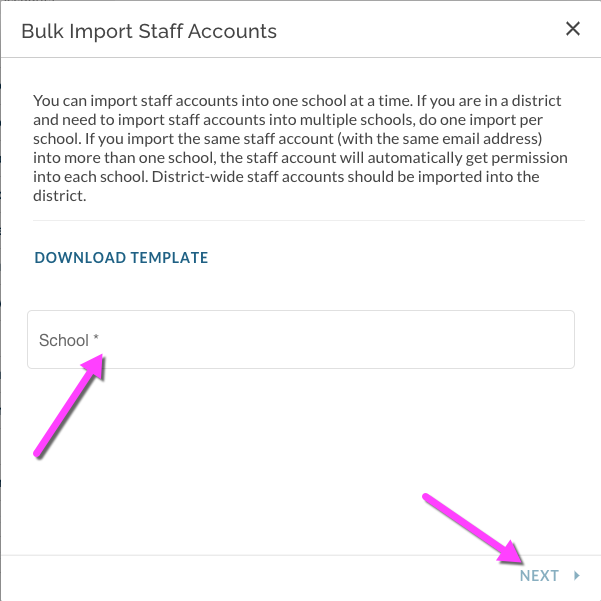Proceed to the next import step

pos(550,575)
